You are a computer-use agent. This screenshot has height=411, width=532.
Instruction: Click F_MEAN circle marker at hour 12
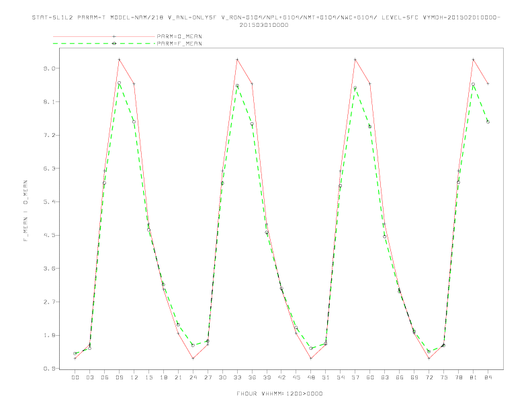coord(134,122)
